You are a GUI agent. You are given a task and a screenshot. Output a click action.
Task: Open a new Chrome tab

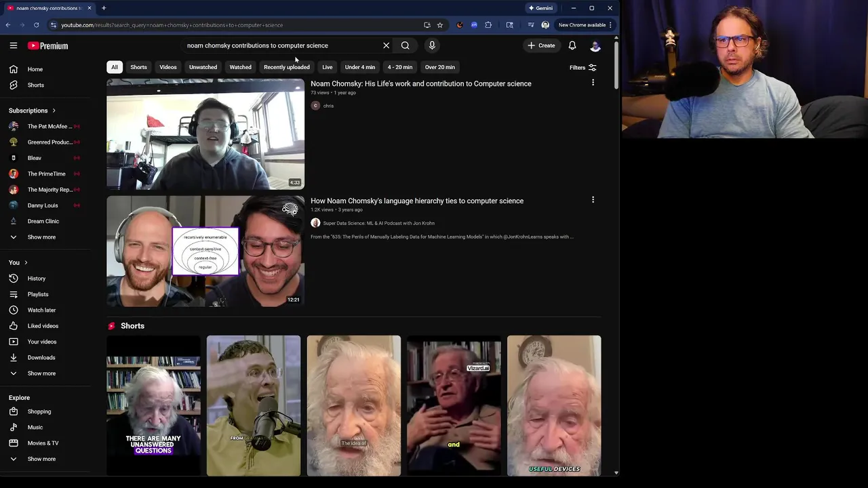[104, 8]
